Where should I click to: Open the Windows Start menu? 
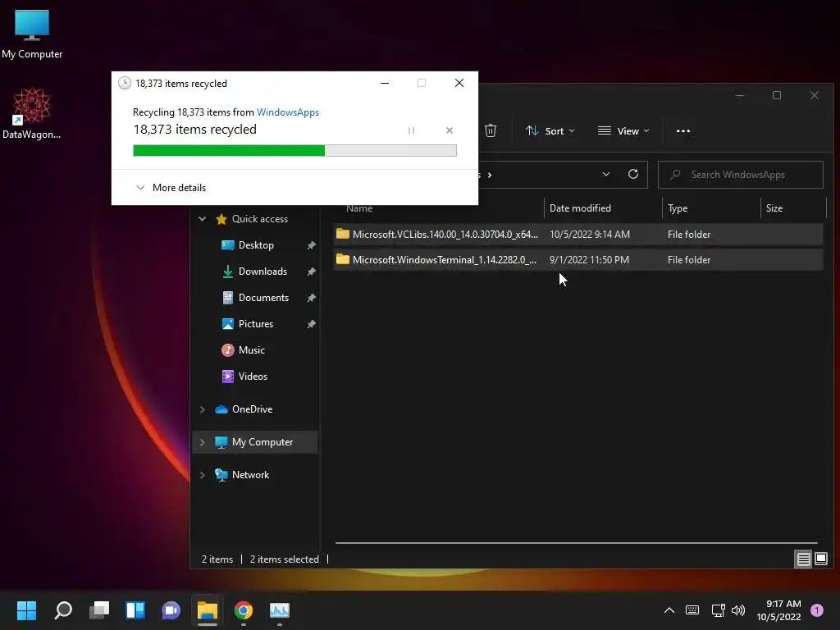point(26,610)
